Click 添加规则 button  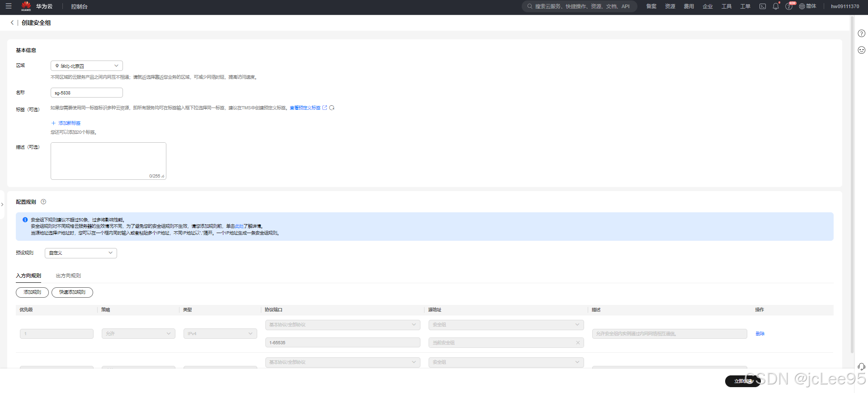click(x=32, y=292)
